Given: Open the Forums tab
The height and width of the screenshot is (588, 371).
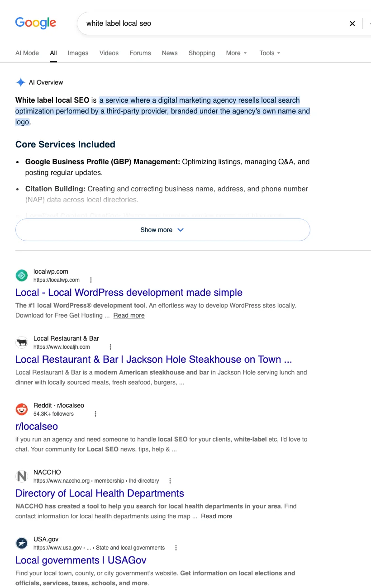Looking at the screenshot, I should tap(140, 53).
